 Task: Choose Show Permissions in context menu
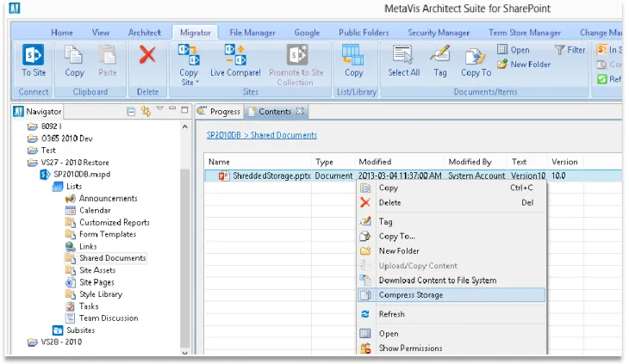pyautogui.click(x=451, y=348)
